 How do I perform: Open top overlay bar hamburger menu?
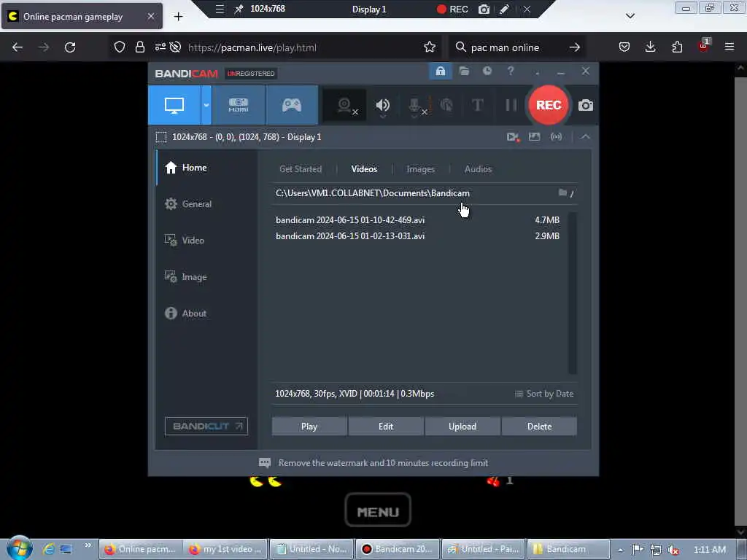coord(220,9)
